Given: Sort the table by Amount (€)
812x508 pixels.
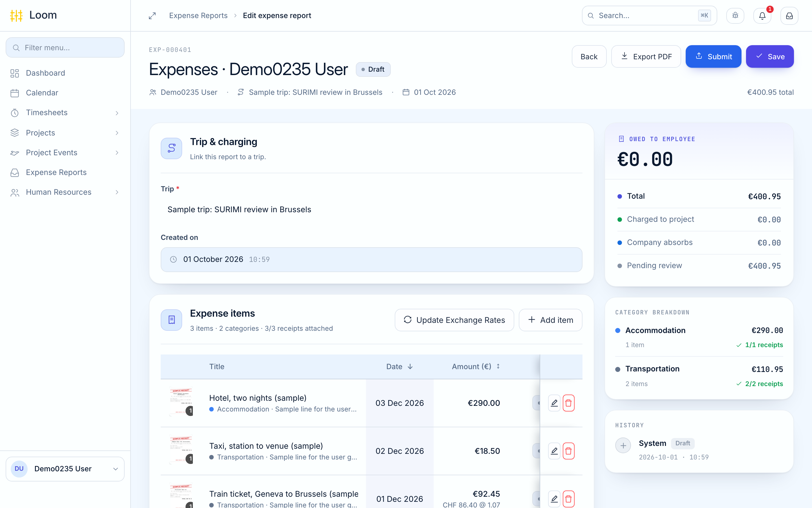Looking at the screenshot, I should pos(476,367).
